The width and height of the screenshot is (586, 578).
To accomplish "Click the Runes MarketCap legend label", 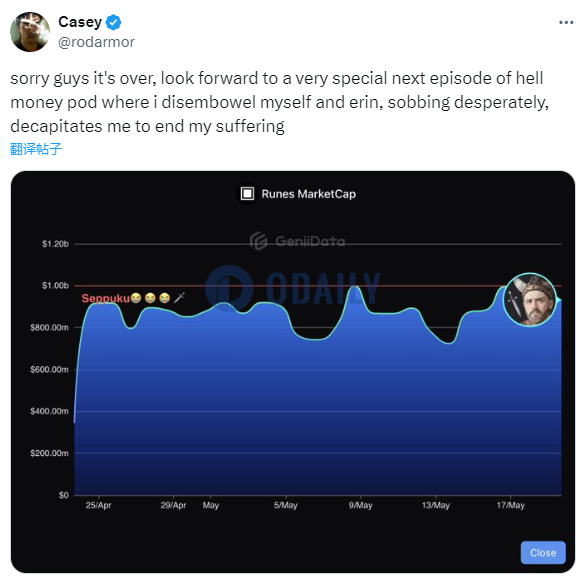I will point(309,194).
